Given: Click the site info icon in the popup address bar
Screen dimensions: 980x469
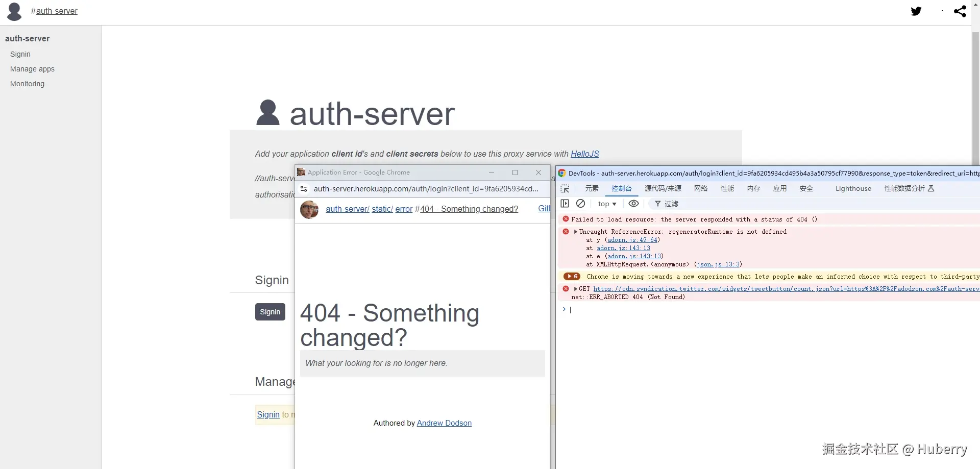Looking at the screenshot, I should point(304,189).
